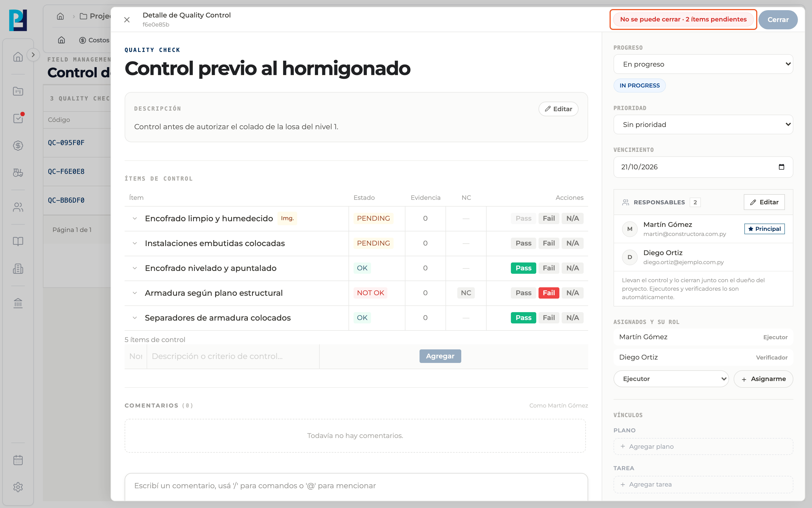Mark Instalaciones embutidas colocadas as N/A
Image resolution: width=812 pixels, height=508 pixels.
(572, 243)
